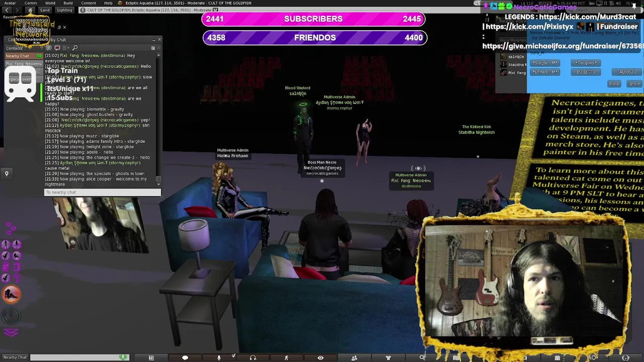
Task: Click the bottom Nearby Chat bar input
Action: pyautogui.click(x=79, y=357)
